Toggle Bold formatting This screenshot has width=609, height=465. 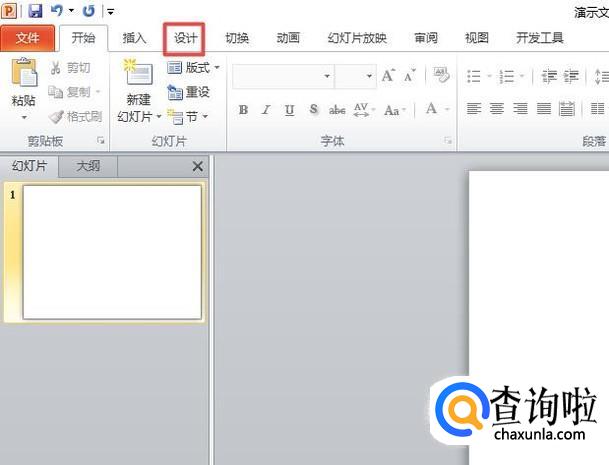(x=244, y=109)
